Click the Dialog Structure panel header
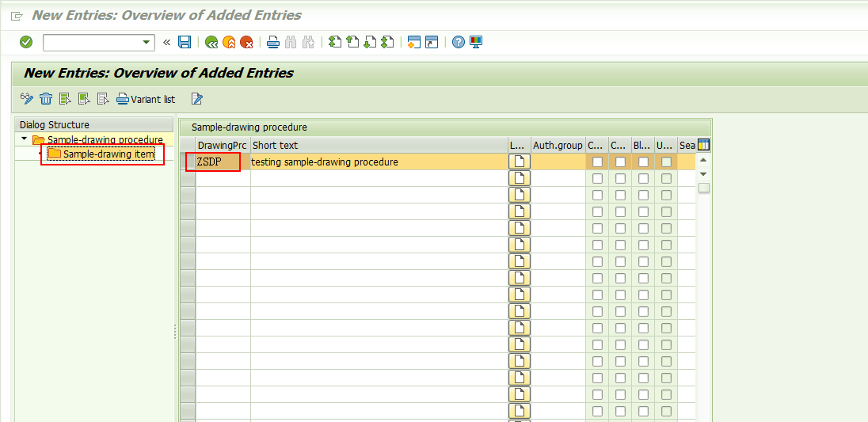868x422 pixels. coord(93,125)
